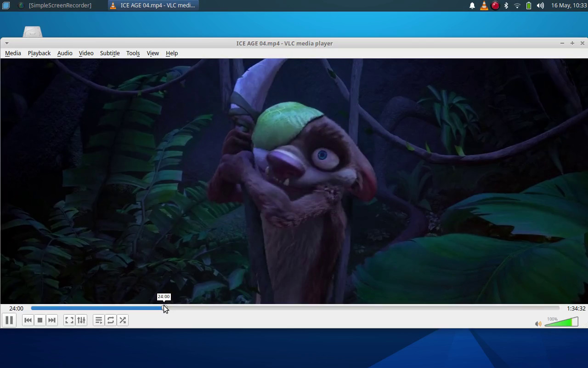Open notifications bell in system tray
Screen dimensions: 588x368
point(472,6)
